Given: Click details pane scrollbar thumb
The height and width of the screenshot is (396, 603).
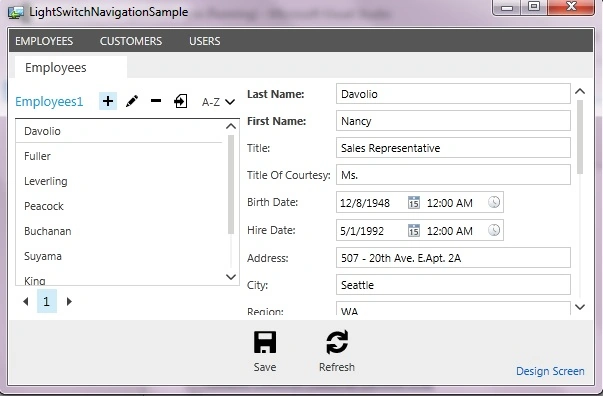Looking at the screenshot, I should [x=580, y=137].
